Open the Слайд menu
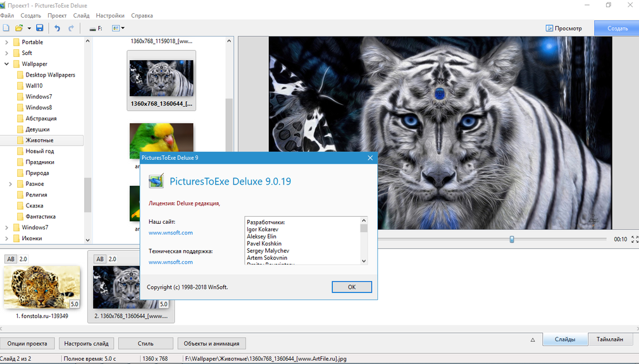This screenshot has height=364, width=639. pos(81,15)
